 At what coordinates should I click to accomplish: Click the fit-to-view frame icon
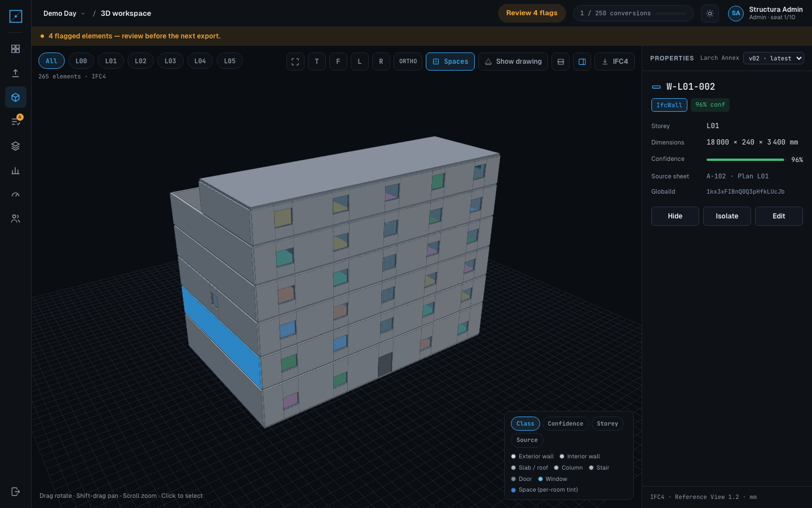click(x=295, y=62)
